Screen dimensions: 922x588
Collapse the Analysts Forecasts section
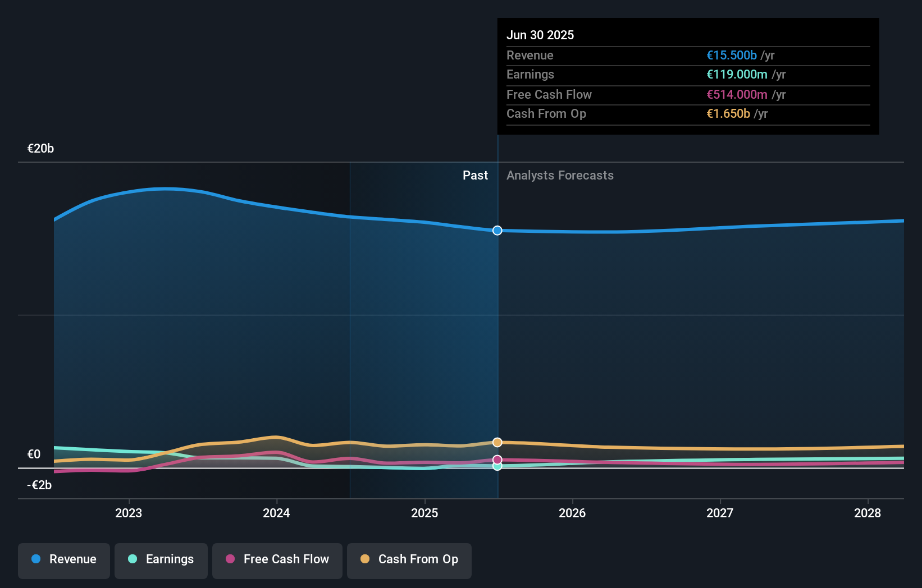560,175
